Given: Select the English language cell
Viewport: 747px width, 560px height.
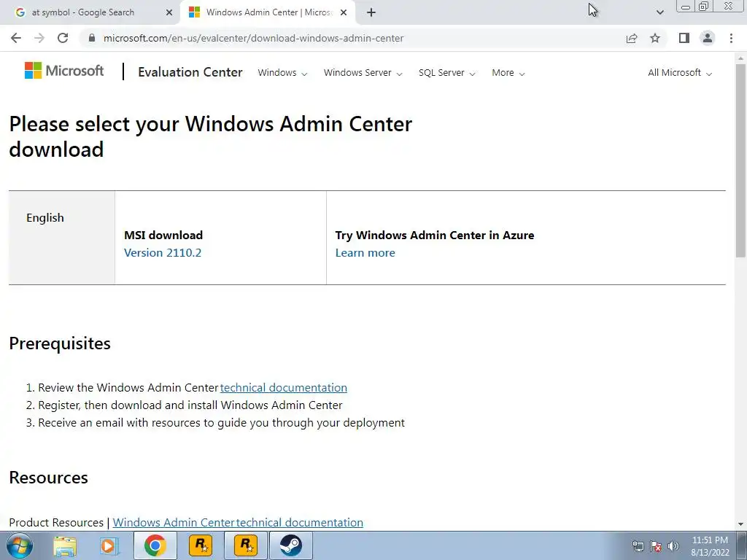Looking at the screenshot, I should point(62,238).
